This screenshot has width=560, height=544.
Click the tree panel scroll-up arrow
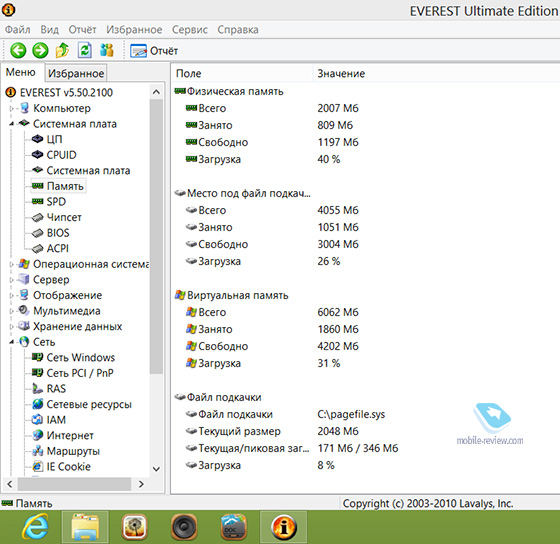(156, 92)
